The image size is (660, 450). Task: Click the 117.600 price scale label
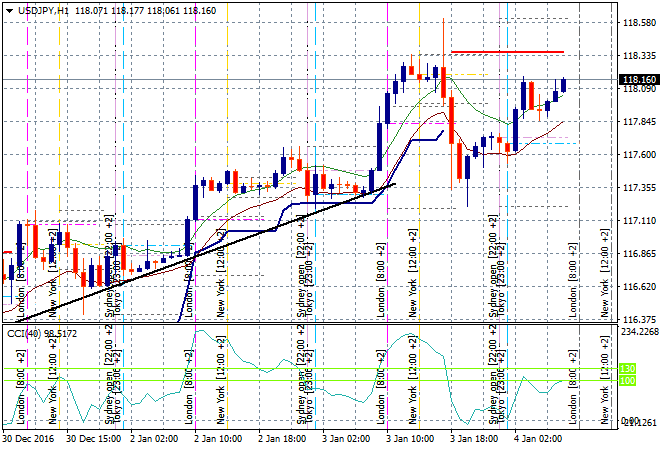coord(639,154)
